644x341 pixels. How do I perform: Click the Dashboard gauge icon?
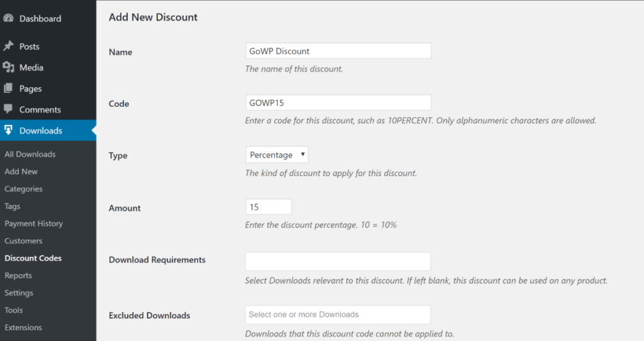coord(8,18)
